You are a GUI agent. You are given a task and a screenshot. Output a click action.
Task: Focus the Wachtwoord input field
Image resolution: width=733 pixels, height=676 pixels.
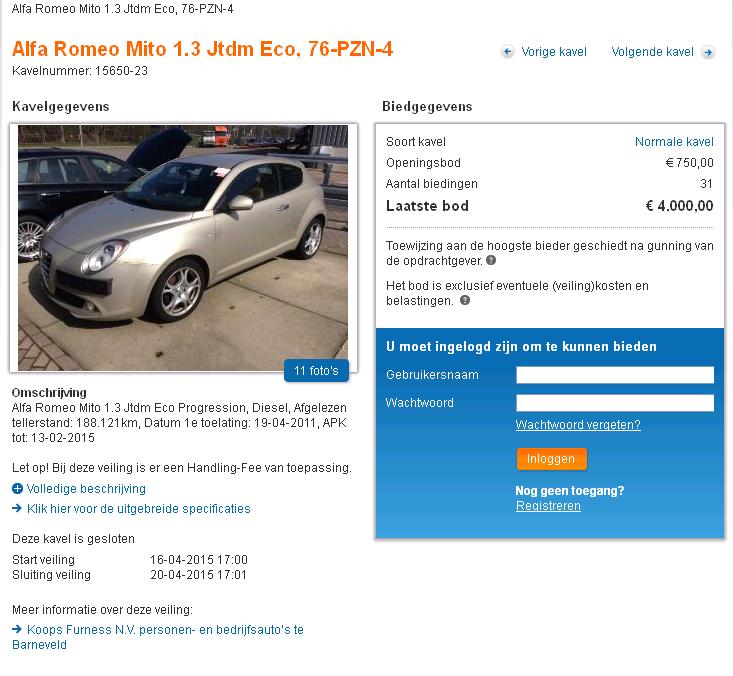pos(615,403)
